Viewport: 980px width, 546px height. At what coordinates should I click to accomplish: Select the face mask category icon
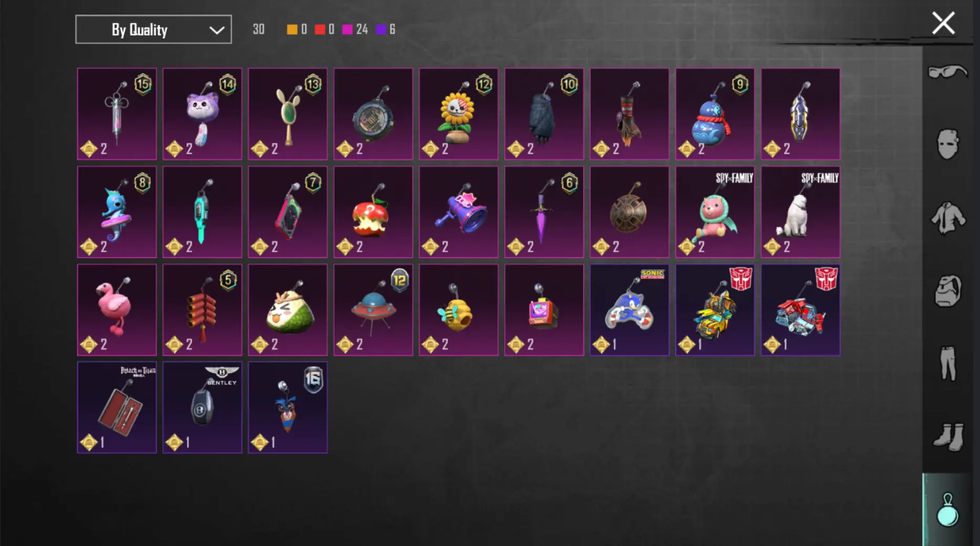coord(948,144)
